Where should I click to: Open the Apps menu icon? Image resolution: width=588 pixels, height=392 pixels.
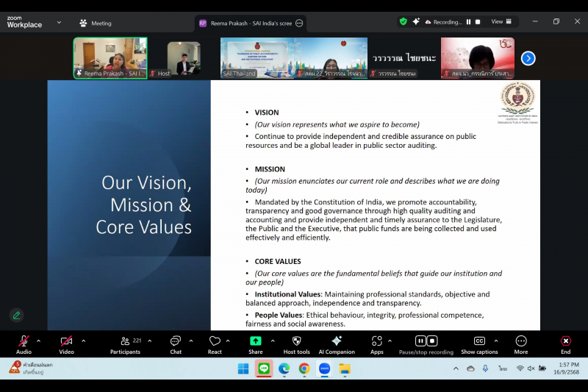(x=376, y=341)
